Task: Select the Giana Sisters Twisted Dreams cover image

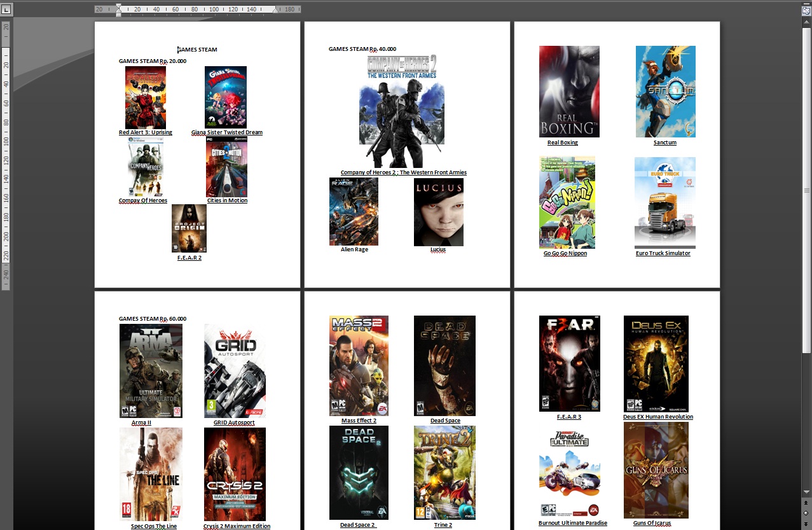Action: (226, 97)
